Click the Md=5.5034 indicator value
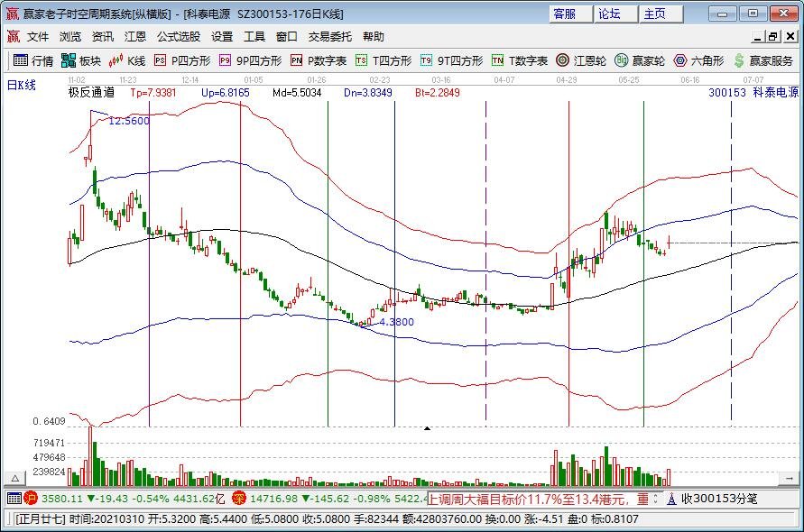The height and width of the screenshot is (532, 804). 297,93
